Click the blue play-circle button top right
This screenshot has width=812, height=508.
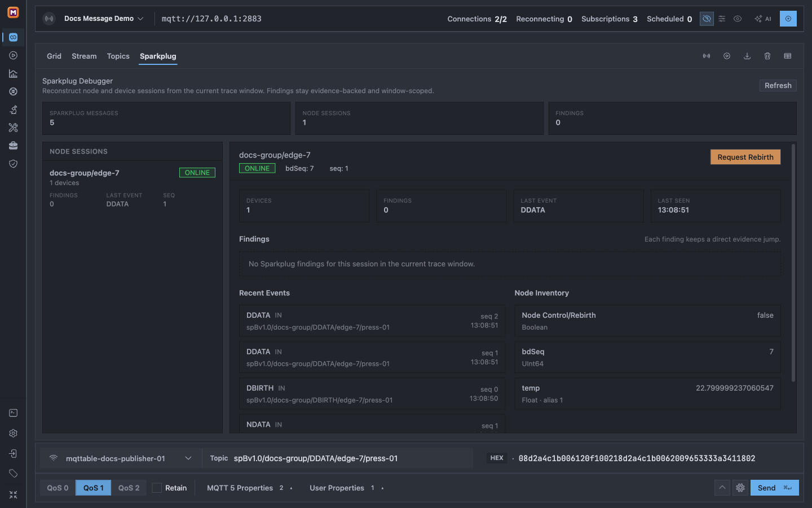(x=788, y=19)
